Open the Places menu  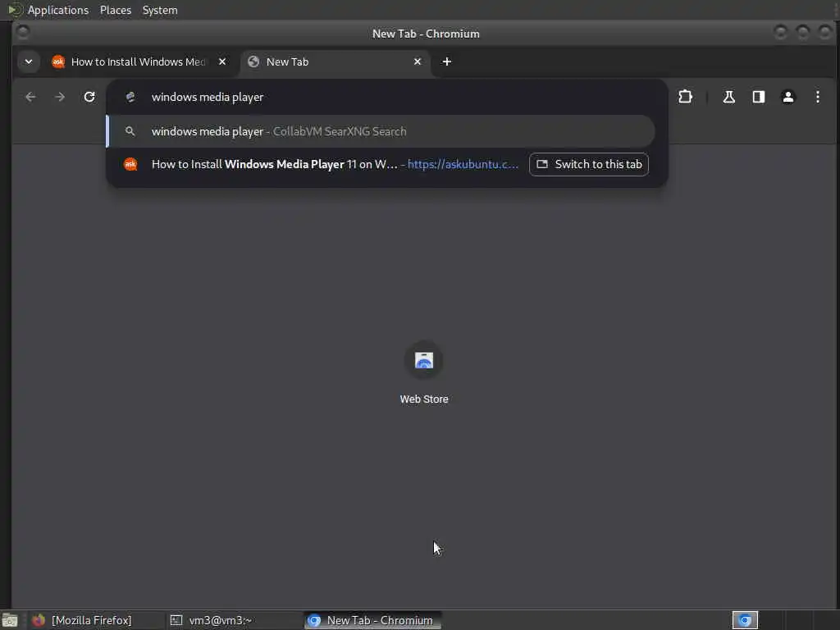click(x=116, y=10)
